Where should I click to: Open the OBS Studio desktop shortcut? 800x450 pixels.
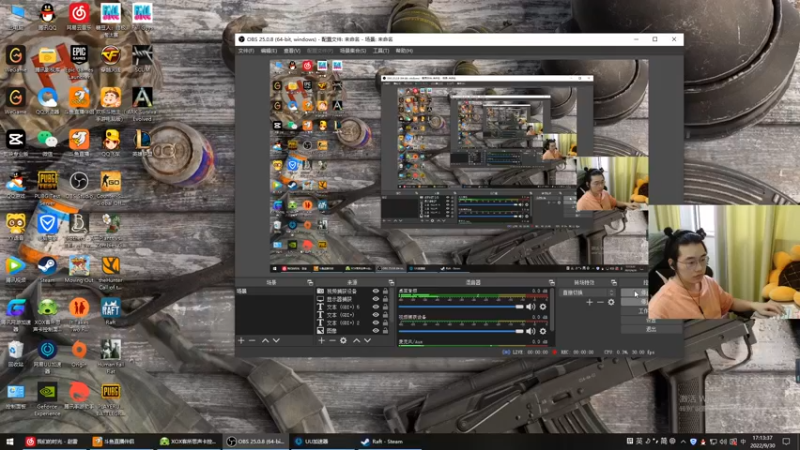(79, 186)
